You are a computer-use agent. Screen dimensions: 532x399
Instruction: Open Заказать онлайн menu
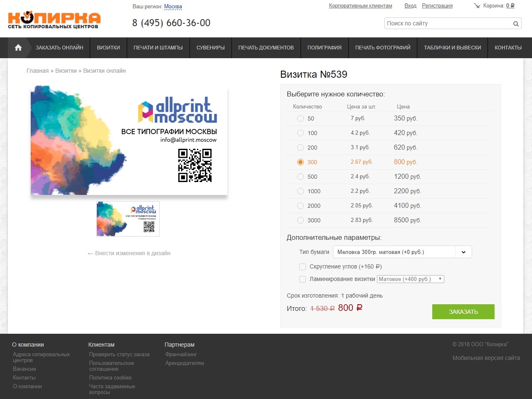tap(59, 48)
